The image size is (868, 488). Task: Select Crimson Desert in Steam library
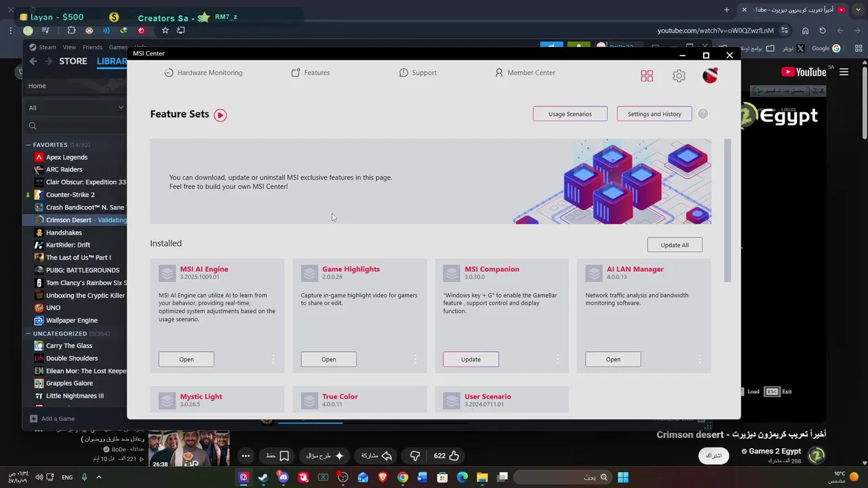[x=75, y=220]
